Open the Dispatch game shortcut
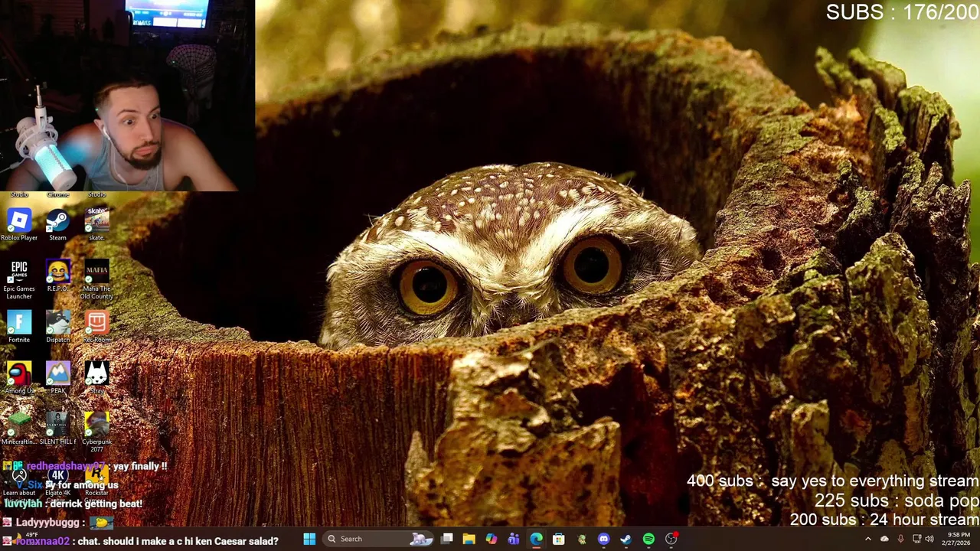Viewport: 980px width, 551px height. point(57,327)
